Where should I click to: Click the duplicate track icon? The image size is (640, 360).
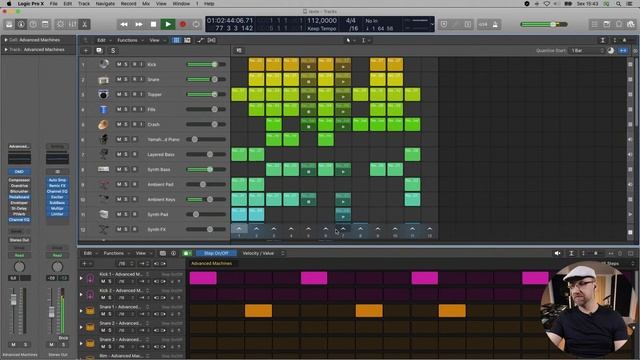pos(99,51)
